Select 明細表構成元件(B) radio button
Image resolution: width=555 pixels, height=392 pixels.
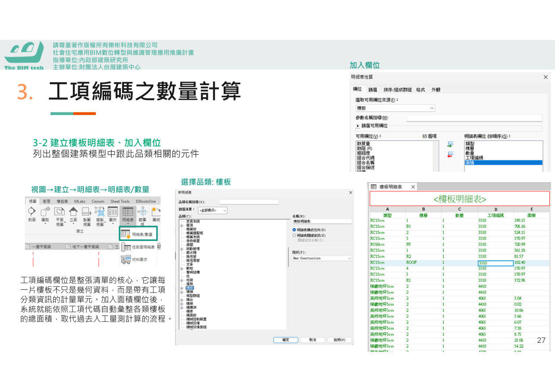click(x=294, y=230)
